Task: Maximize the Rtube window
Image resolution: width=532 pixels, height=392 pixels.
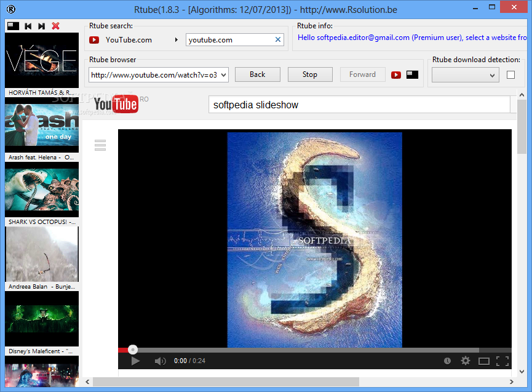Action: click(492, 7)
